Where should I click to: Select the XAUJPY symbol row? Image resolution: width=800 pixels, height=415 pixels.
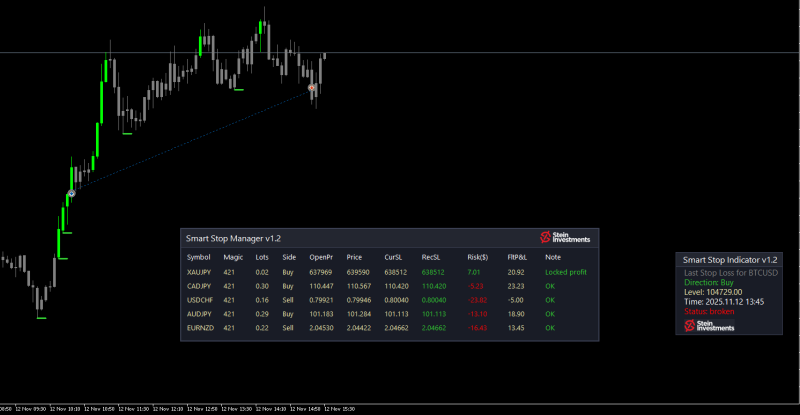click(390, 272)
